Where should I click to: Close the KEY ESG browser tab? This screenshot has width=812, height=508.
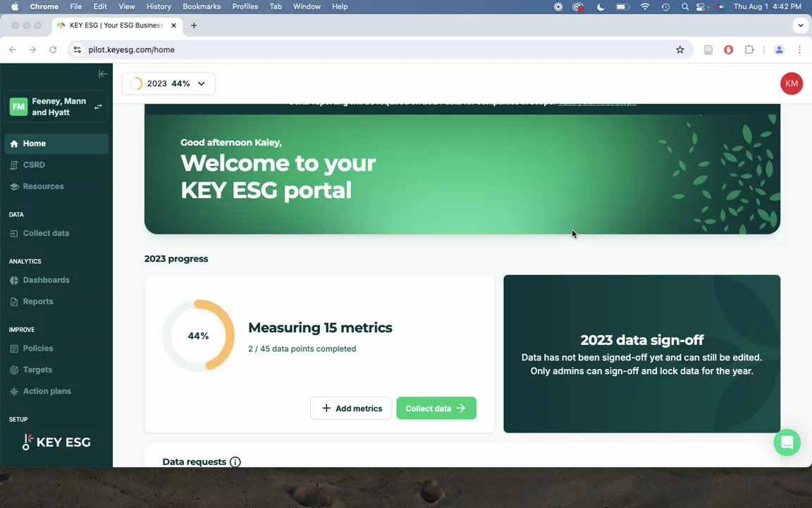173,25
